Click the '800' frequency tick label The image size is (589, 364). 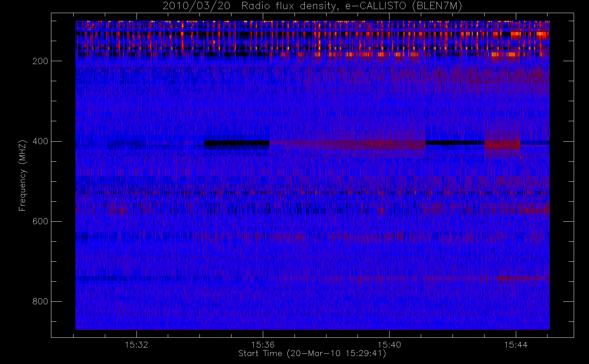(x=40, y=301)
